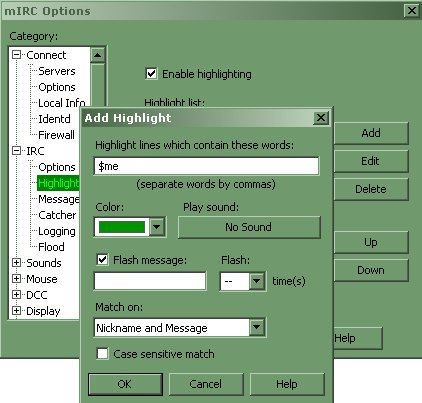This screenshot has width=422, height=403.
Task: Collapse the Connect tree node
Action: pos(16,55)
